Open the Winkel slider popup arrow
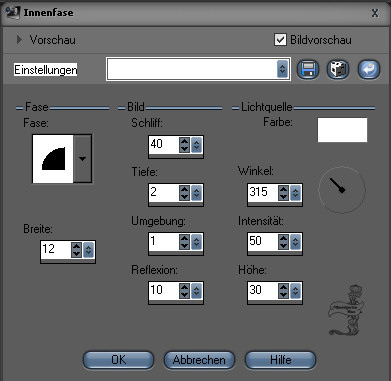The image size is (391, 381). (295, 193)
